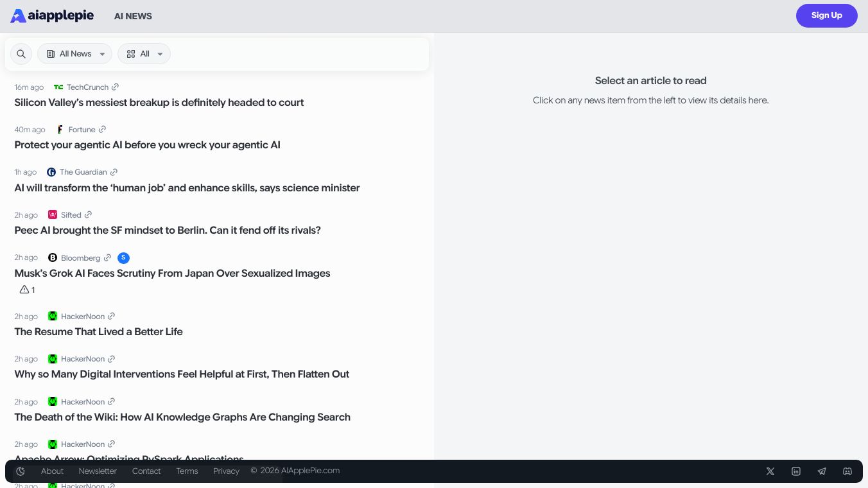Open the Telegram footer icon

(822, 471)
